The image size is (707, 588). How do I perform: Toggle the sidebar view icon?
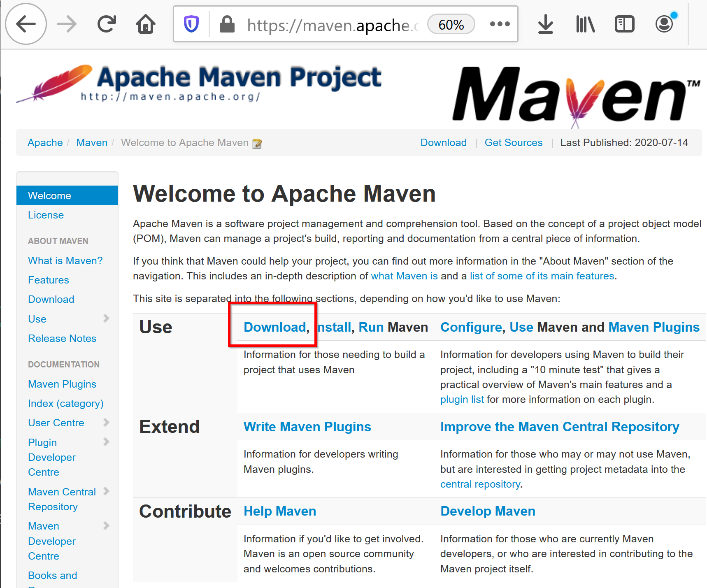pyautogui.click(x=624, y=24)
